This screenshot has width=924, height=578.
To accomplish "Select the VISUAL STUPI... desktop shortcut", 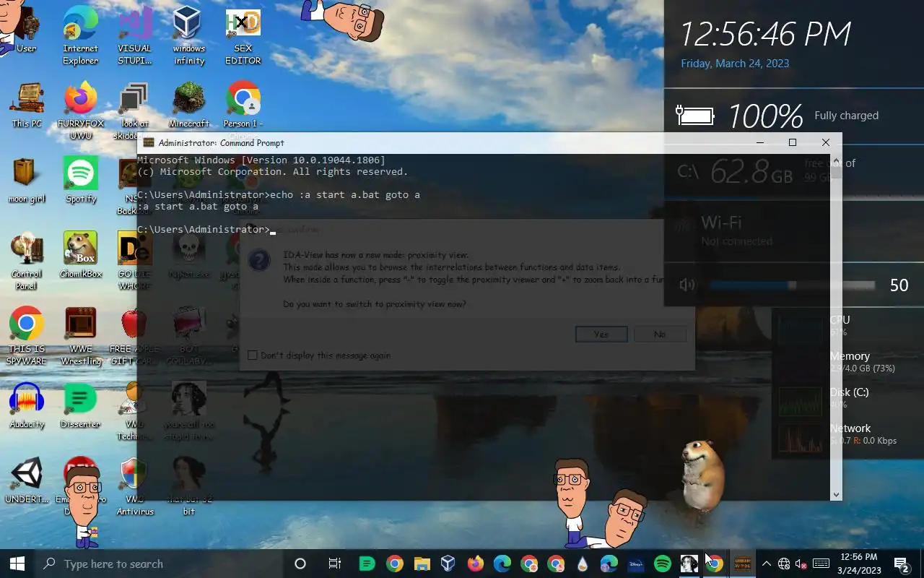I will click(x=135, y=35).
